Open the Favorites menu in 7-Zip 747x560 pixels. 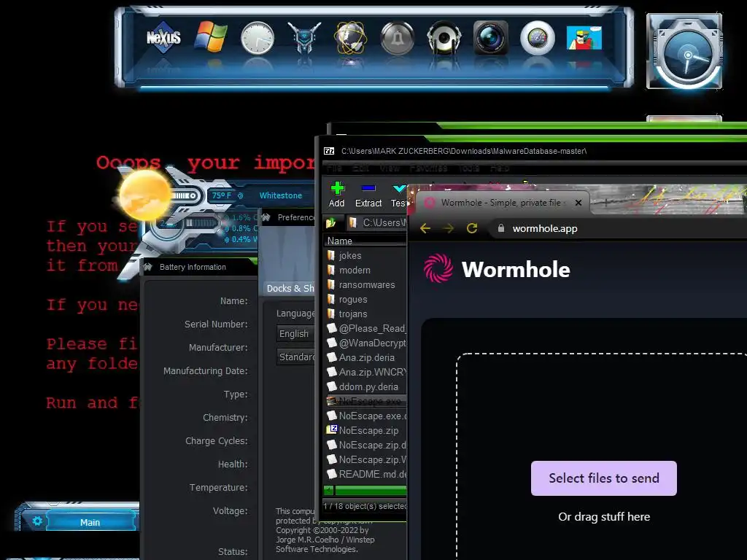(x=428, y=168)
